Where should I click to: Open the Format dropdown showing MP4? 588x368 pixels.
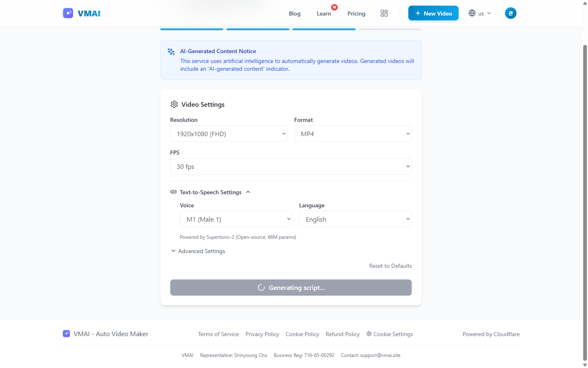[x=353, y=134]
